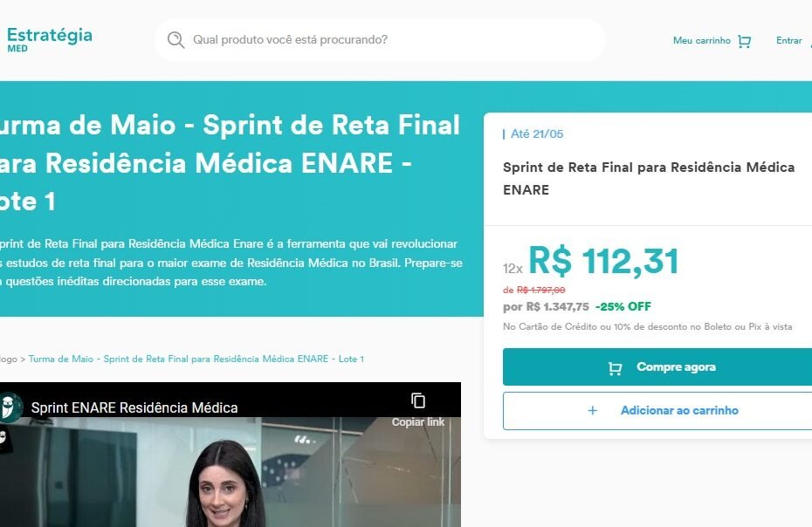
Task: Open the Turma de Maio breadcrumb link
Action: [x=196, y=359]
